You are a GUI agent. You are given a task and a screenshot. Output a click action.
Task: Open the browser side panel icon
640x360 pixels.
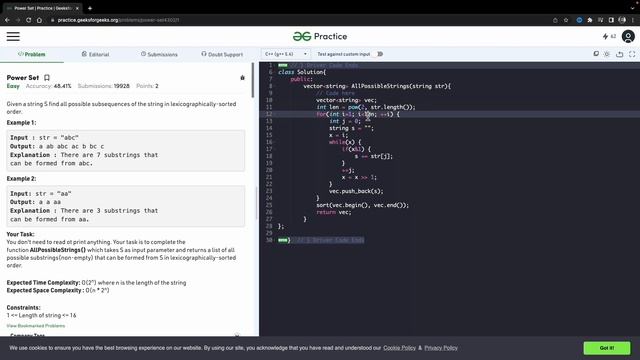(611, 20)
